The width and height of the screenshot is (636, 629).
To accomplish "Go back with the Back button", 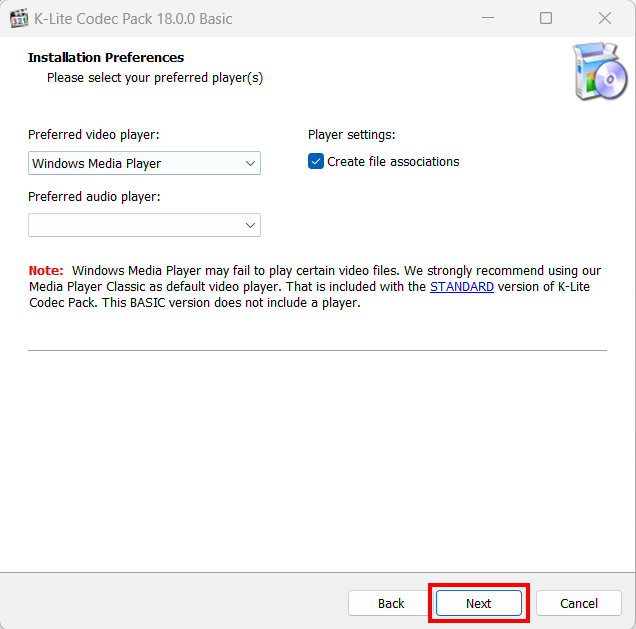I will [x=391, y=603].
